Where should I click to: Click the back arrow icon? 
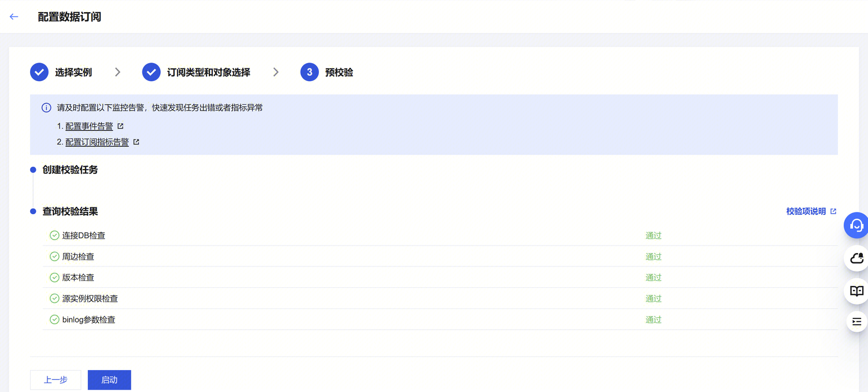(14, 17)
